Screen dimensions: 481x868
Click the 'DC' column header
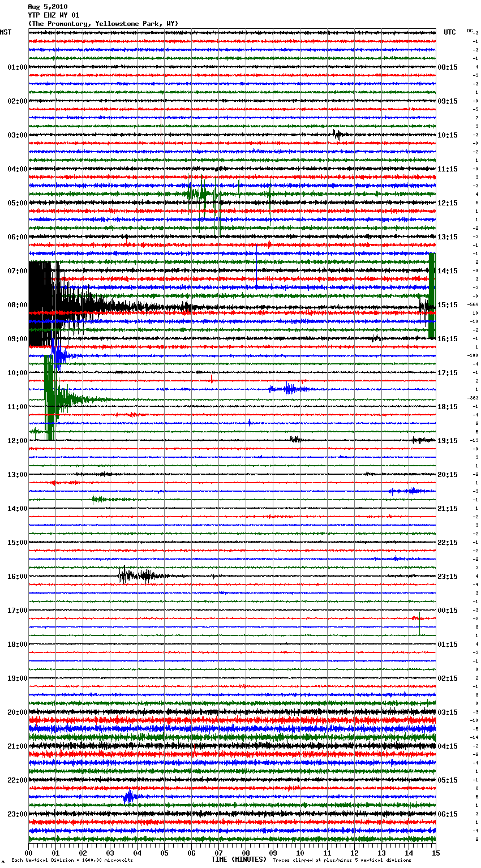click(x=470, y=31)
